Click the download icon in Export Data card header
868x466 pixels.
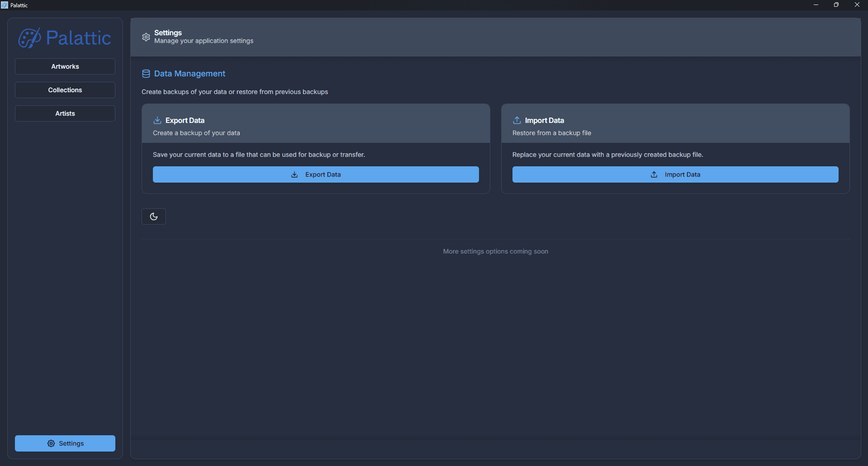click(x=157, y=120)
